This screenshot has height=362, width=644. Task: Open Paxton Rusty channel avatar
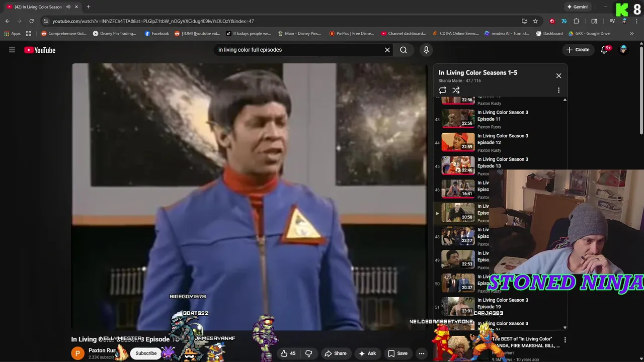[77, 353]
